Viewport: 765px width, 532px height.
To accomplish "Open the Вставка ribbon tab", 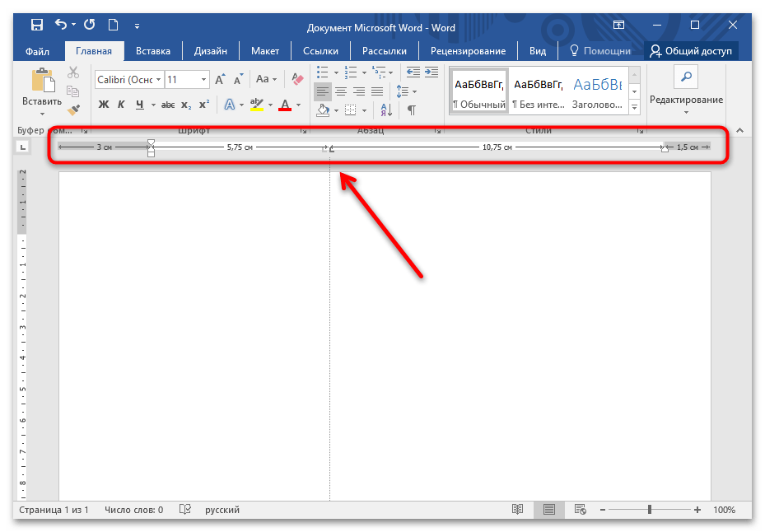I will click(x=152, y=51).
